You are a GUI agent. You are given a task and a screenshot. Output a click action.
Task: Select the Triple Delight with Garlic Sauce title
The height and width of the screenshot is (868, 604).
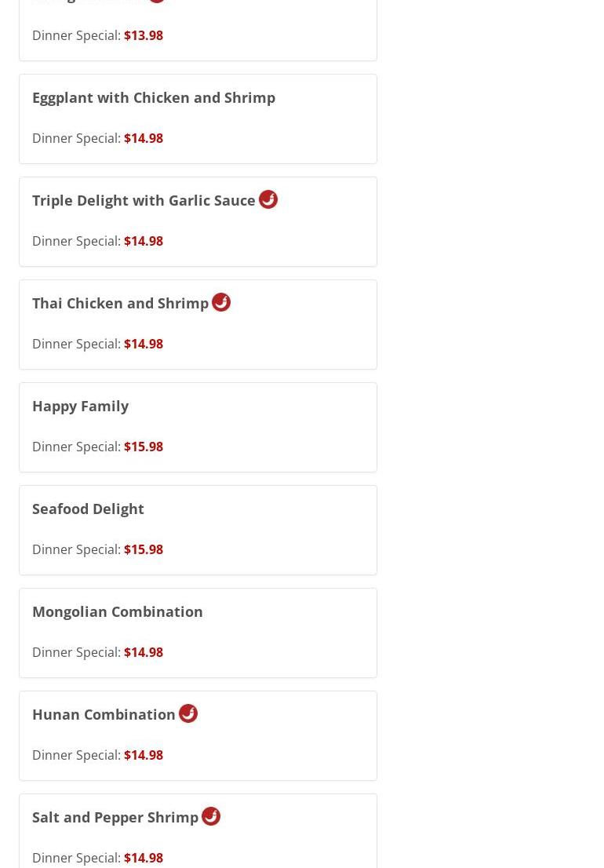[144, 200]
